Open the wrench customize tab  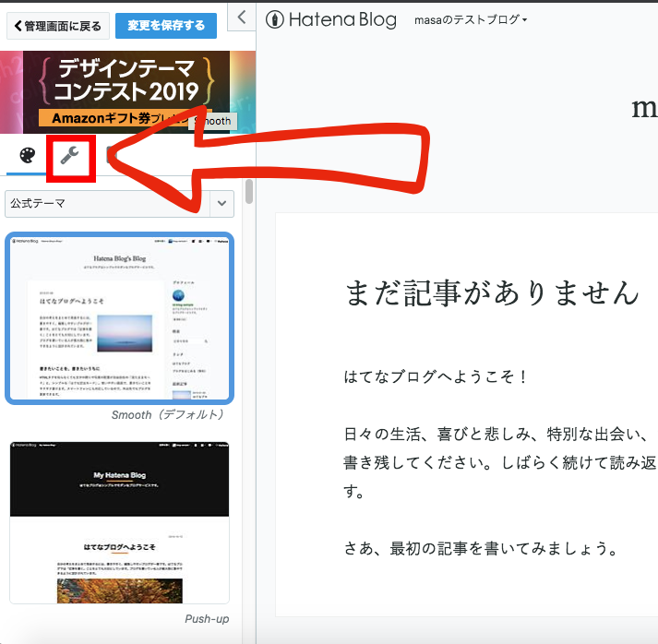70,156
